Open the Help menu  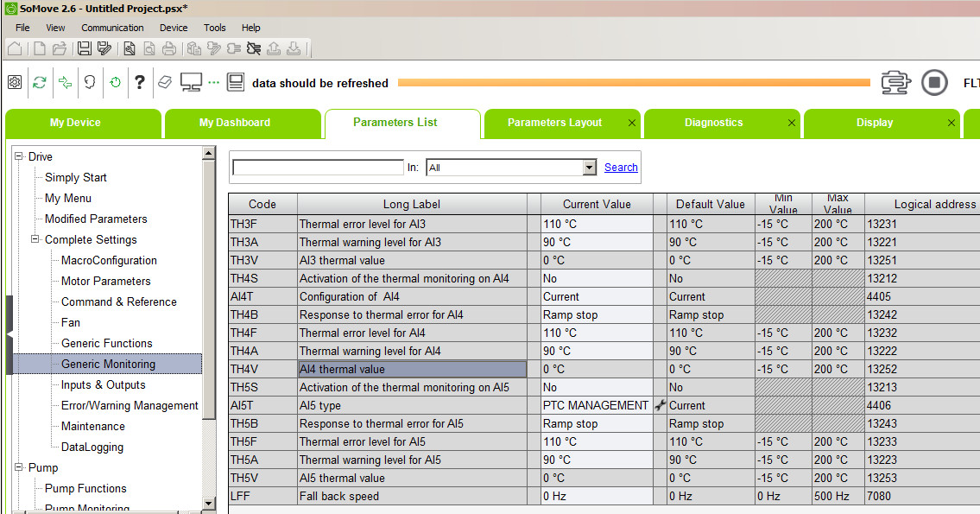tap(250, 28)
